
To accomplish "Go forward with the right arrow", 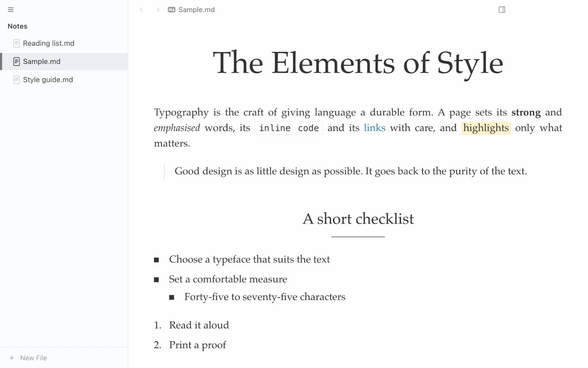I will [158, 10].
